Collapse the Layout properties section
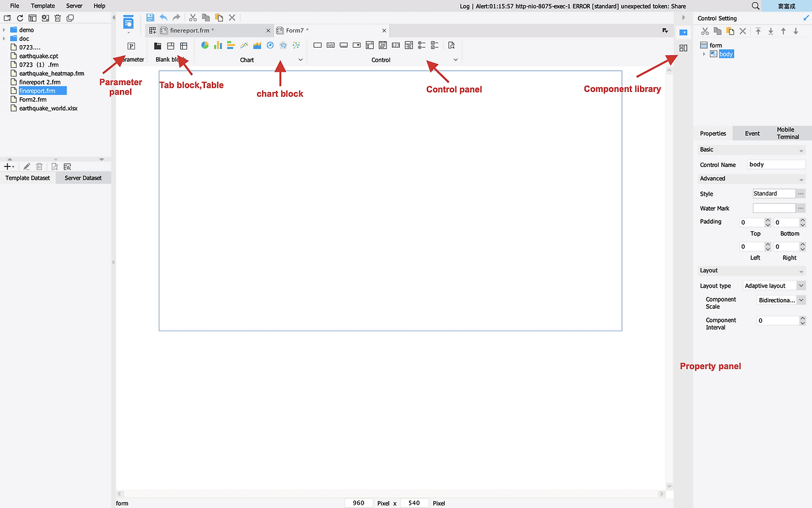The image size is (812, 508). 802,272
